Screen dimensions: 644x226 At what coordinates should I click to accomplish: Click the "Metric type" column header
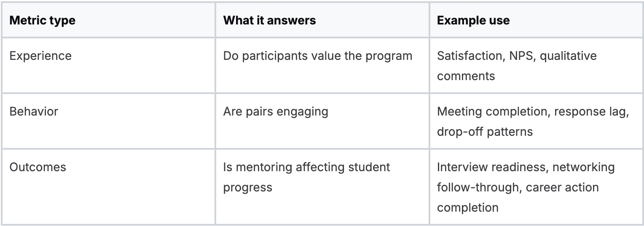click(x=42, y=20)
